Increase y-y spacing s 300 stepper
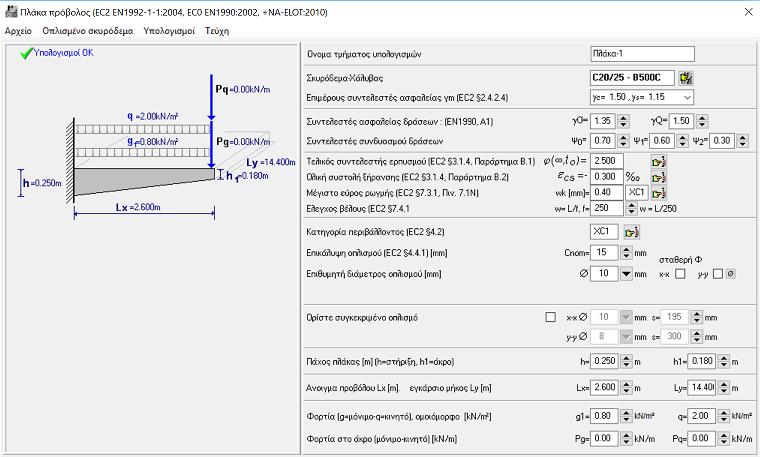760x457 pixels. (697, 333)
